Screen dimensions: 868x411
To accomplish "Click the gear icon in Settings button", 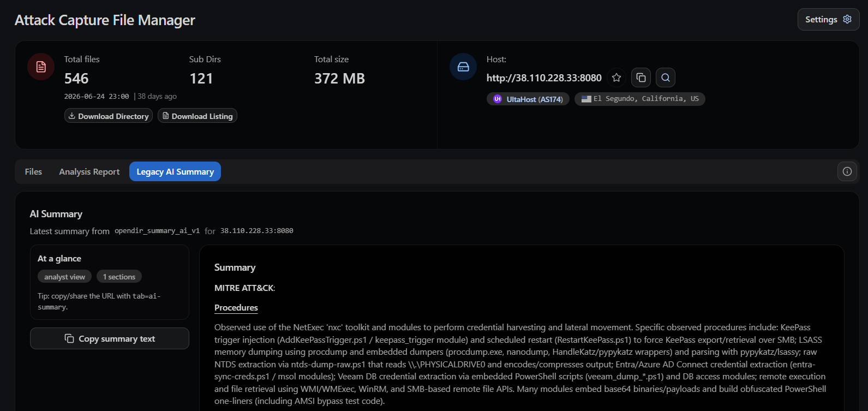I will (847, 19).
